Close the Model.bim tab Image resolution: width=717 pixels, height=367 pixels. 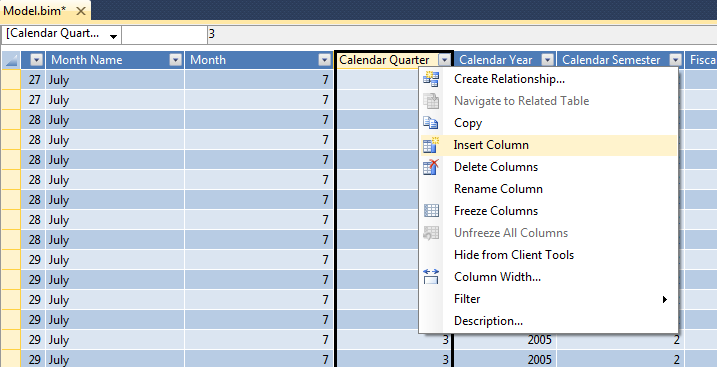81,11
